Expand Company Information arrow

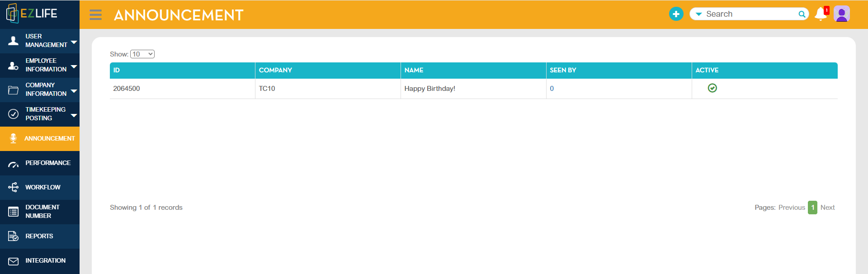(x=74, y=91)
